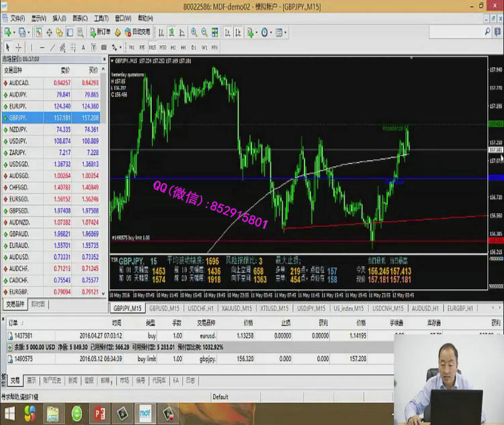This screenshot has width=504, height=425.
Task: Select the USDJPY row in Market Watch
Action: [54, 141]
